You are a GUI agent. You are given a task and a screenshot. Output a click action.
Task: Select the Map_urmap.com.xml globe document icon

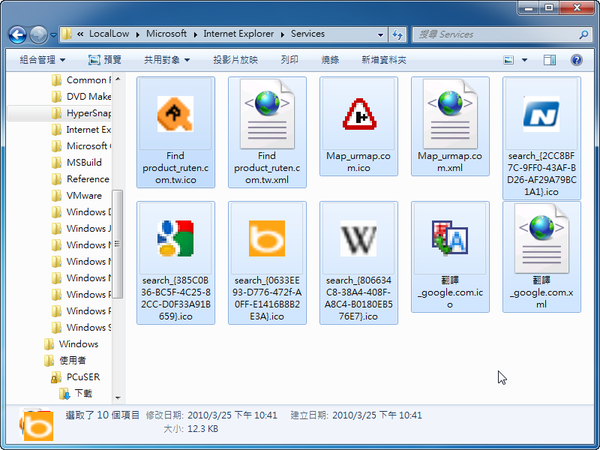coord(450,114)
